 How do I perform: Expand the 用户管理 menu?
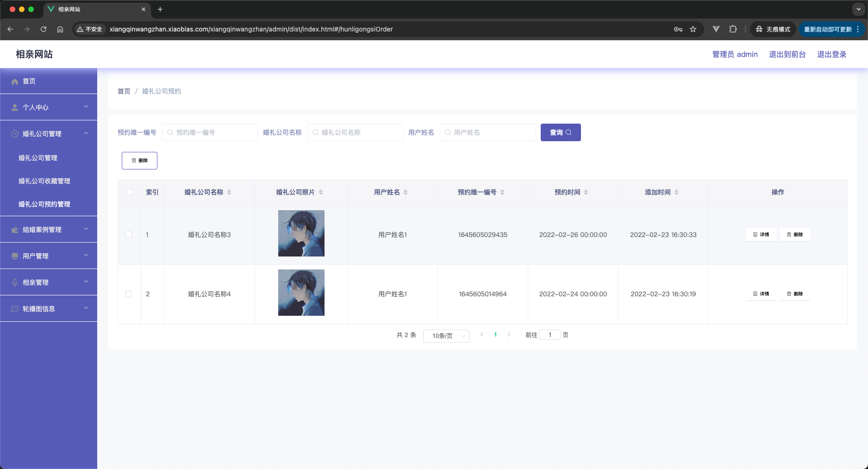(86, 256)
